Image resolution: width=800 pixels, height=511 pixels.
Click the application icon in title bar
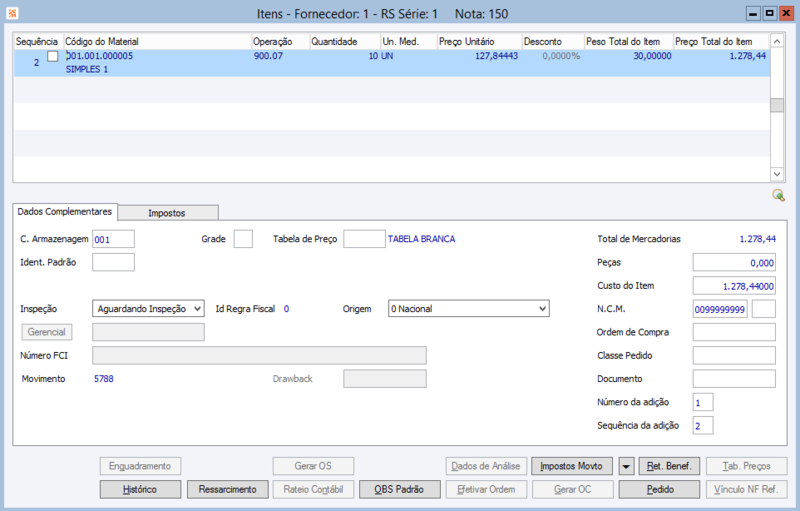11,13
